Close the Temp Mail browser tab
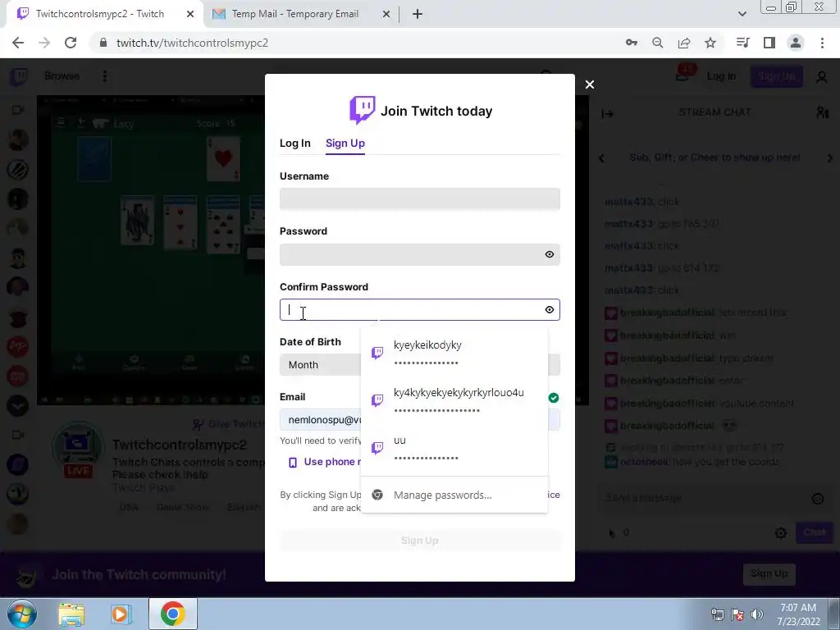 (386, 14)
